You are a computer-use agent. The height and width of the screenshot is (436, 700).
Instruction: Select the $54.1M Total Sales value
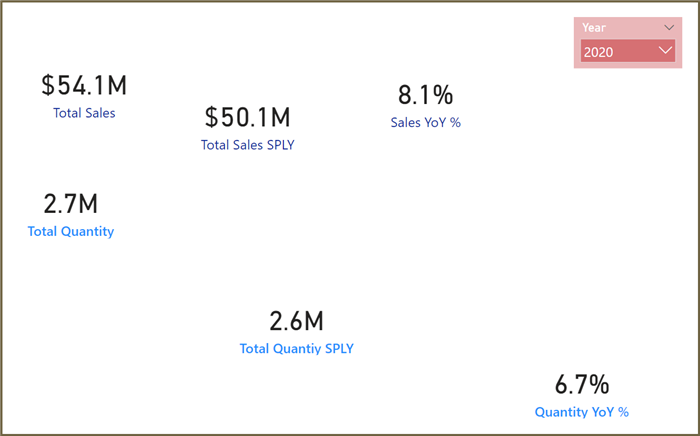84,86
